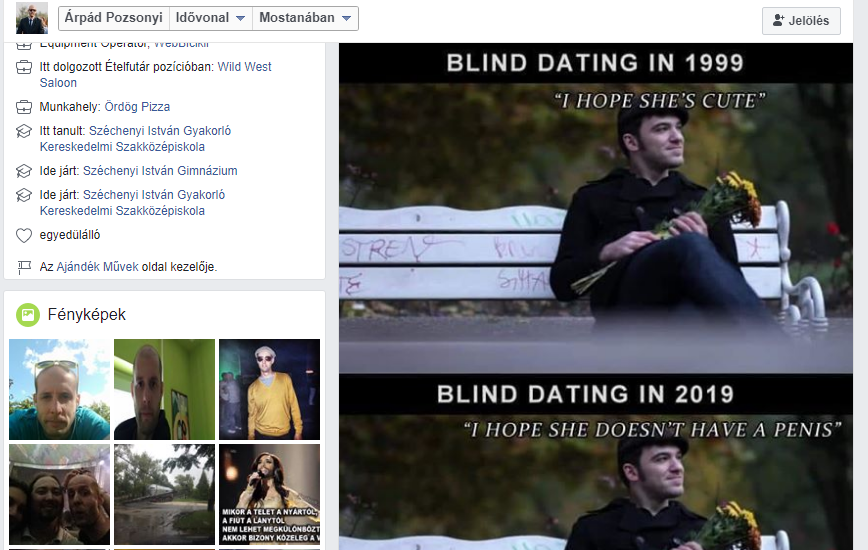
Task: Open the Blind Dating in 1999 meme image
Action: (x=596, y=297)
